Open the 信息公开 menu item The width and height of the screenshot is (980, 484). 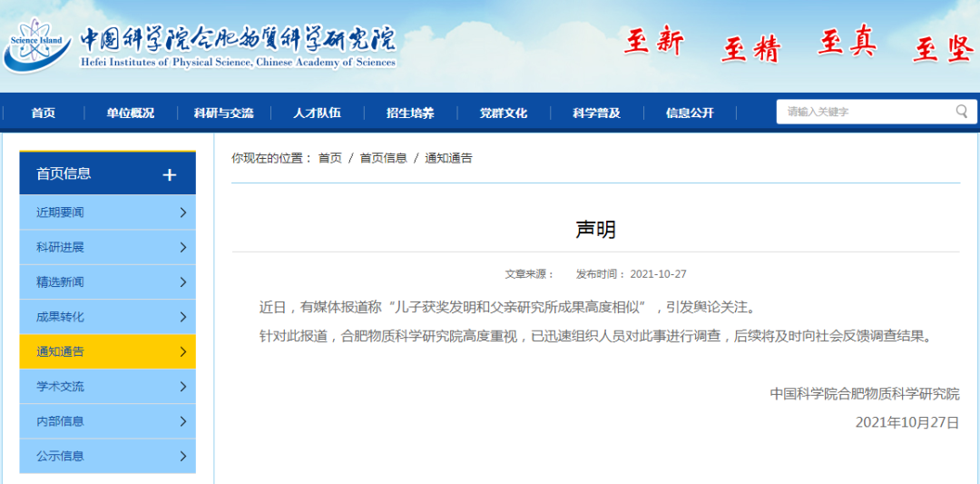[690, 113]
